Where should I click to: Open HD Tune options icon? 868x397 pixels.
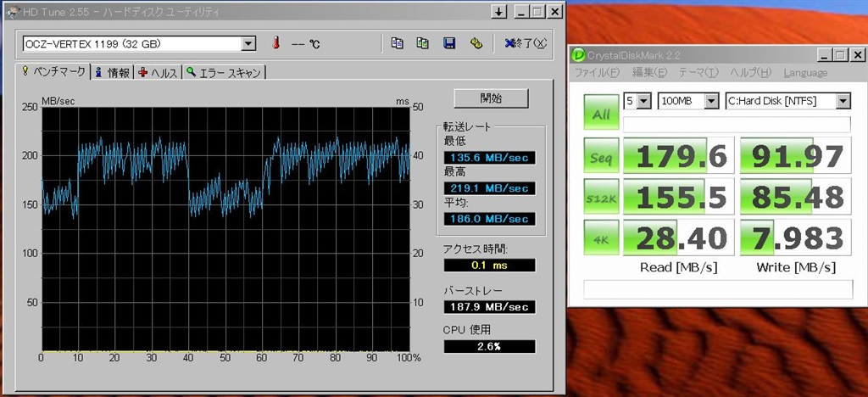click(x=476, y=43)
